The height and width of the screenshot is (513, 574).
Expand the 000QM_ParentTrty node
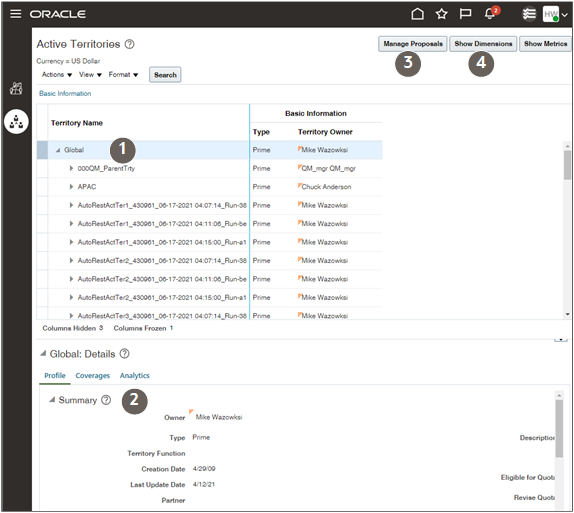click(x=71, y=168)
